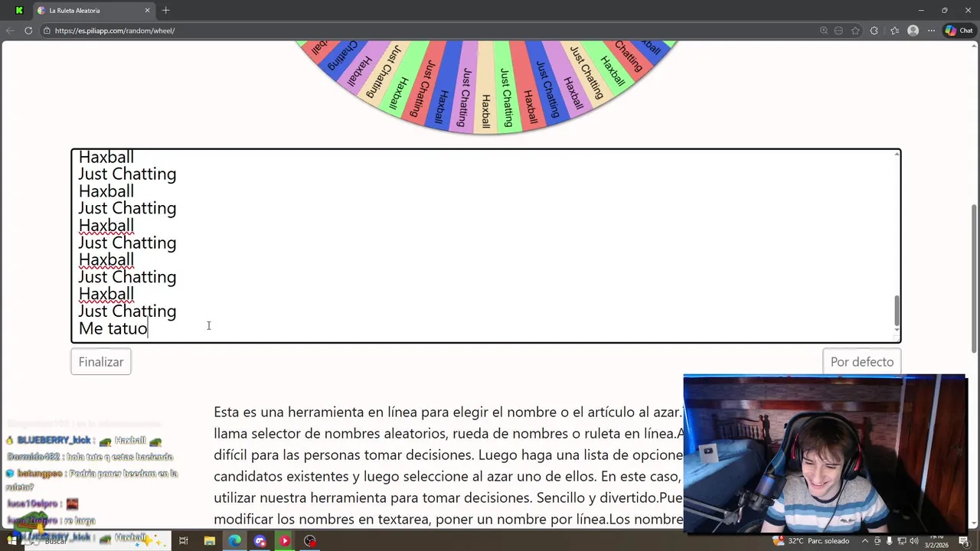Click the reader view icon in address bar
980x551 pixels.
pyautogui.click(x=839, y=31)
